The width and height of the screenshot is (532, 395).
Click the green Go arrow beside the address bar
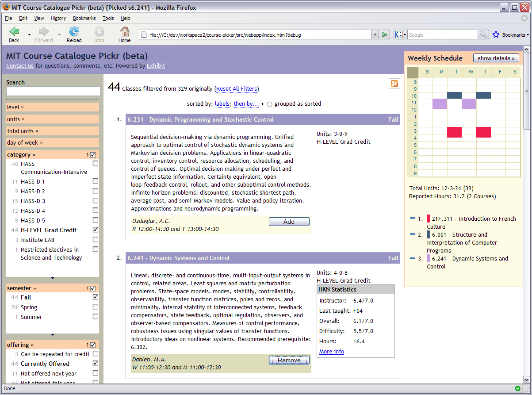coord(385,35)
